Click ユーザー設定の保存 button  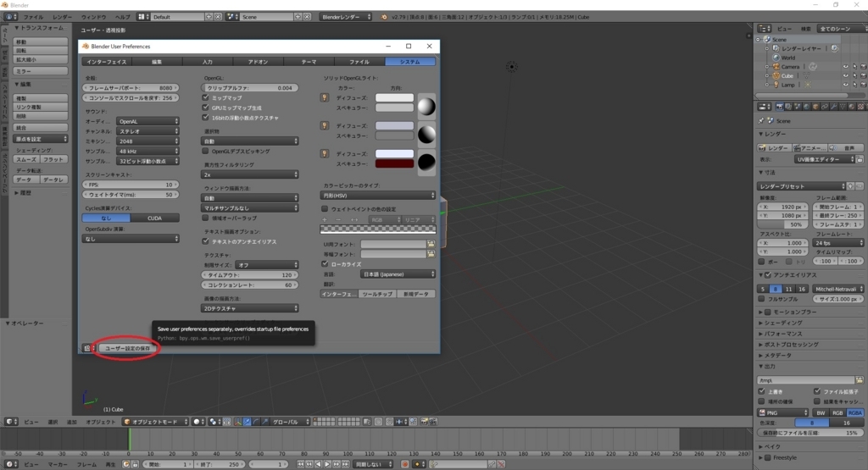pos(127,348)
